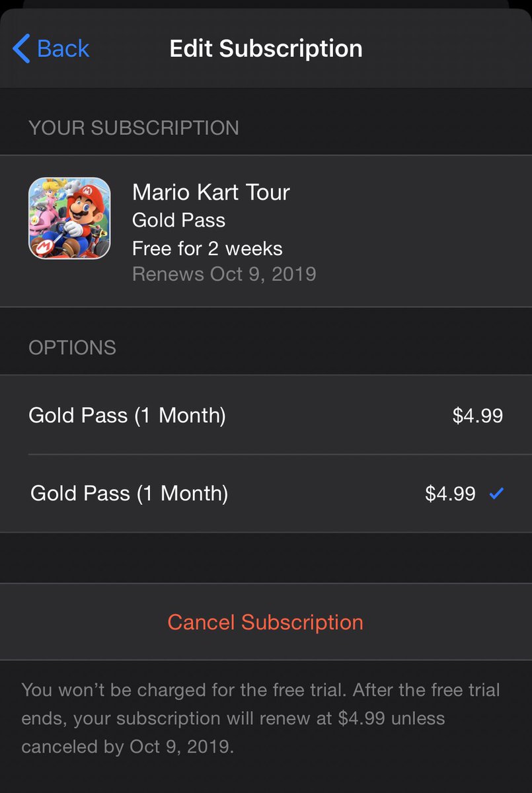The width and height of the screenshot is (532, 793).
Task: Tap the $4.99 price on the first option
Action: 478,416
